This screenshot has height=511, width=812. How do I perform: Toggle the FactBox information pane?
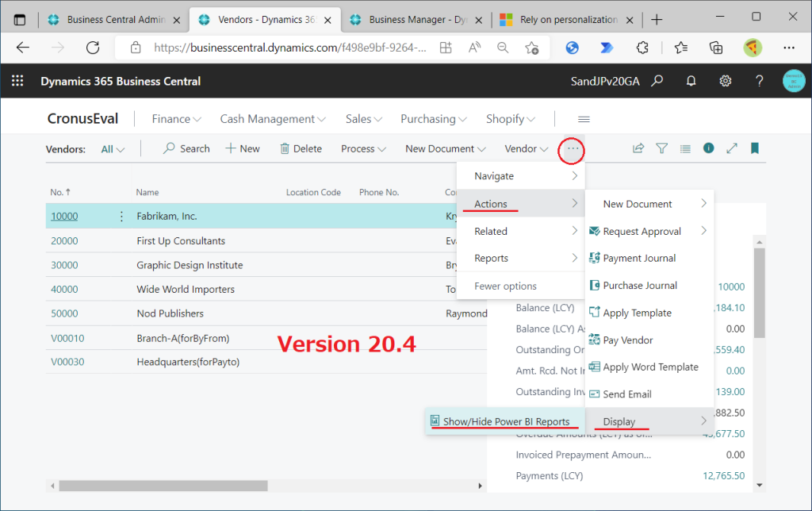(x=708, y=148)
